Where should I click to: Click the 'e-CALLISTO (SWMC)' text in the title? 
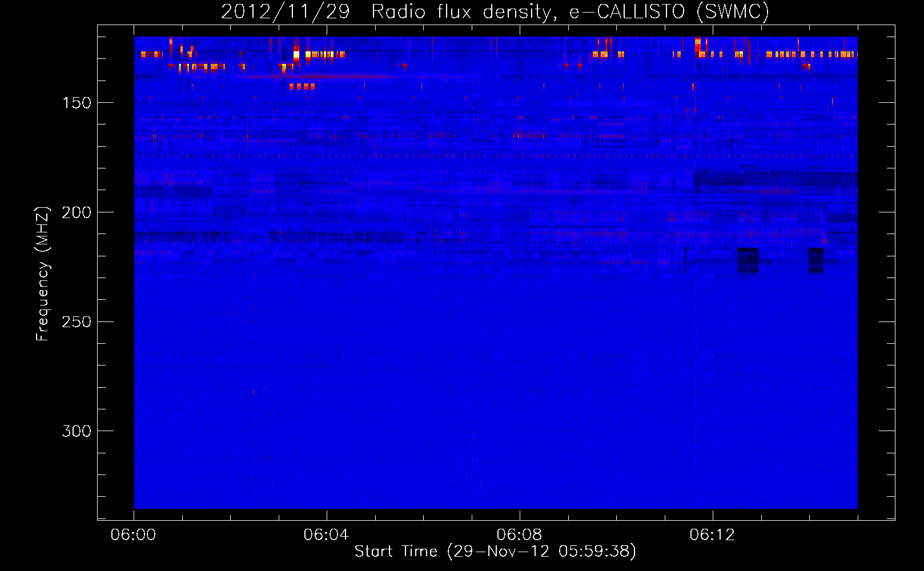pyautogui.click(x=669, y=12)
